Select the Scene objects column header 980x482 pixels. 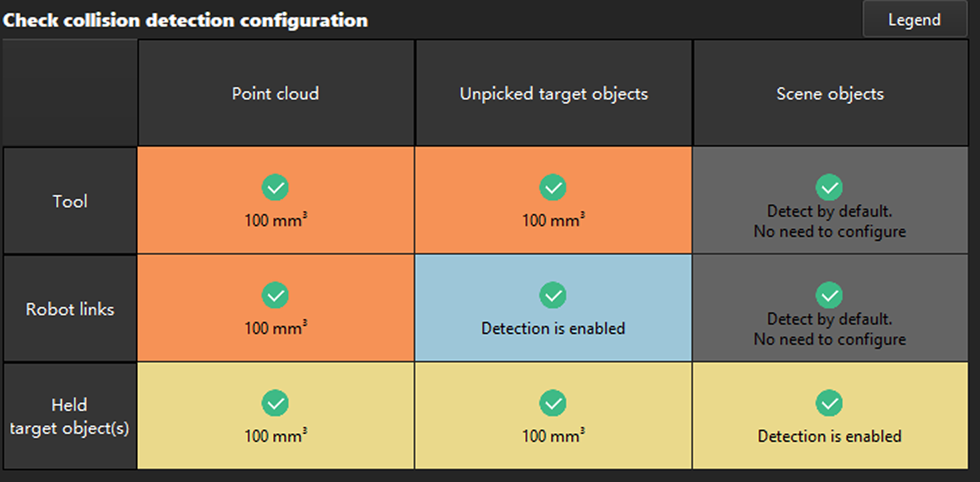830,94
